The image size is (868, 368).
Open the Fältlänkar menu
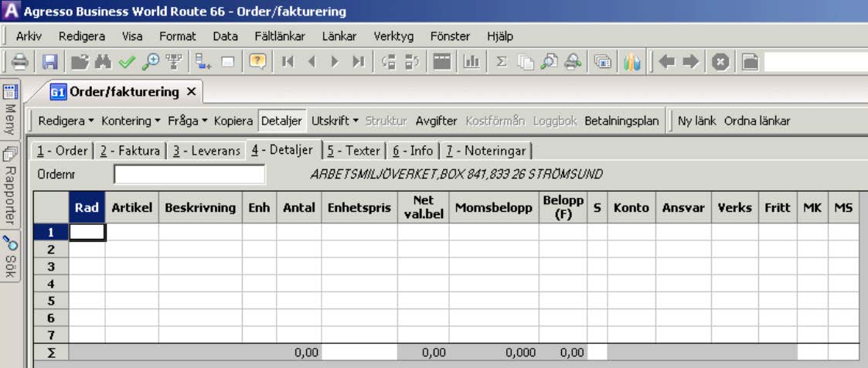(x=280, y=36)
